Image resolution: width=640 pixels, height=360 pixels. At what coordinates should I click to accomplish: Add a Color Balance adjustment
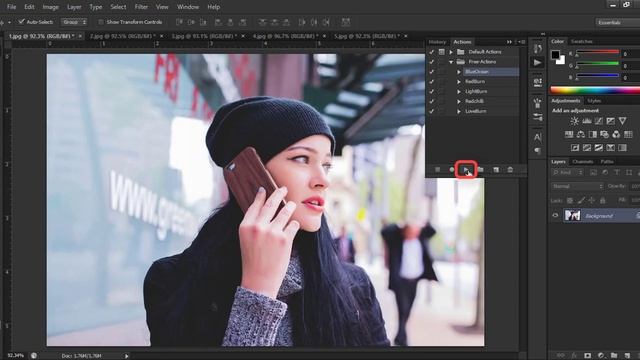point(580,134)
